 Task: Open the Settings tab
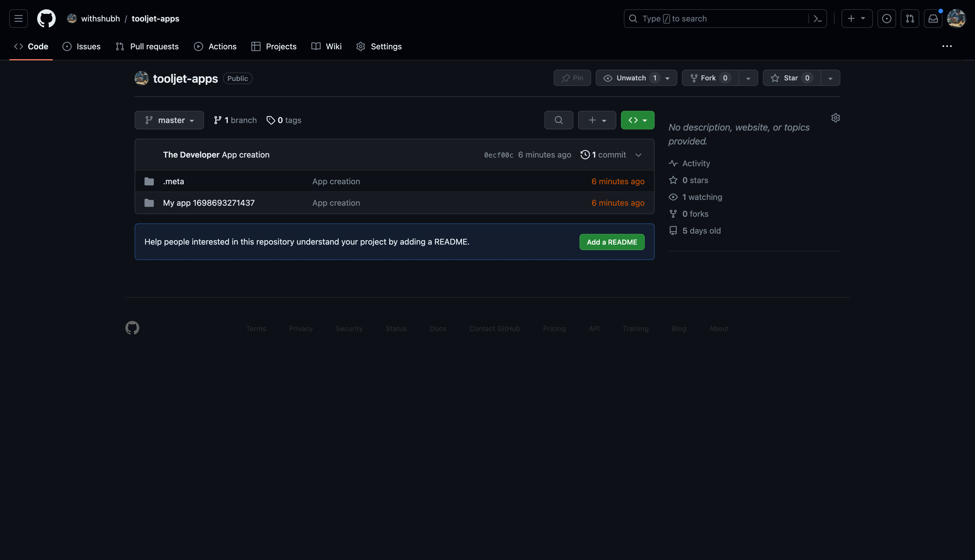[x=379, y=46]
